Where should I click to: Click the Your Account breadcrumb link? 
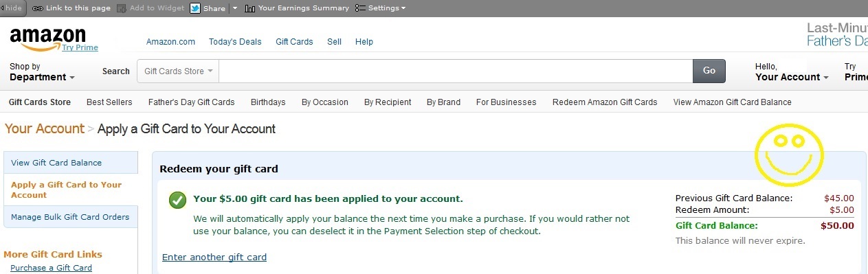coord(45,128)
